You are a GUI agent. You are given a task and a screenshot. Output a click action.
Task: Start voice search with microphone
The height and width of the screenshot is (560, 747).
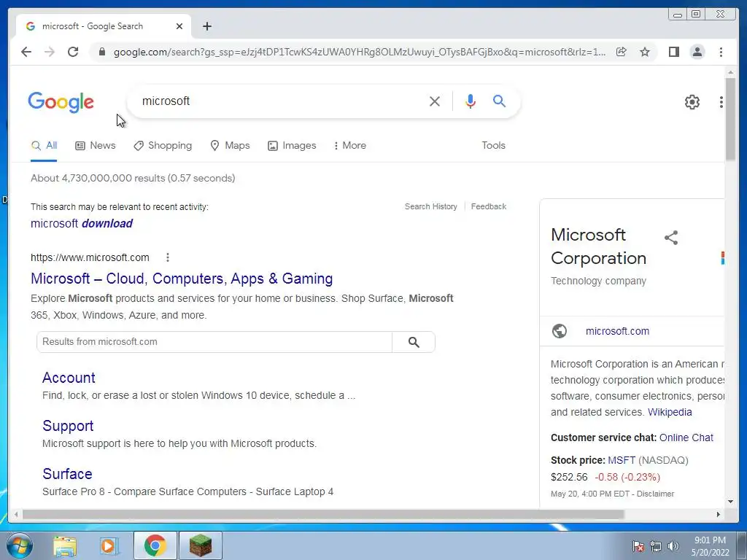471,101
